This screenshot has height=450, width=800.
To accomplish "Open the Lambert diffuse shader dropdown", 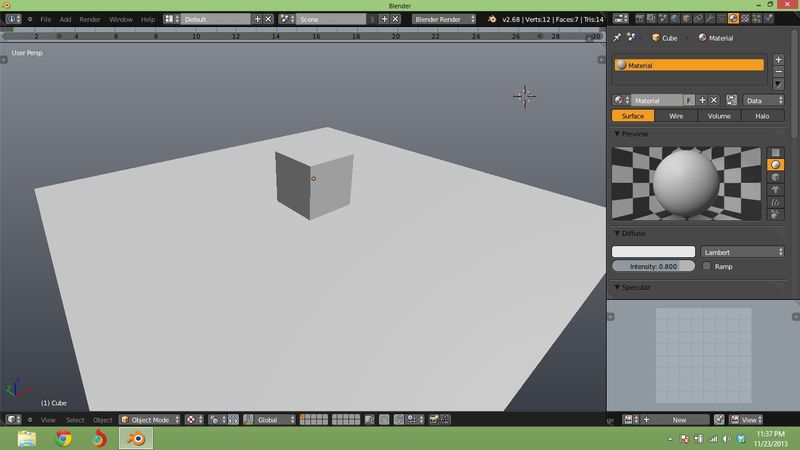I will click(743, 252).
